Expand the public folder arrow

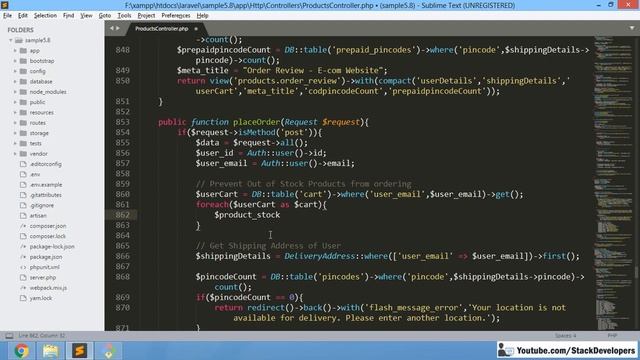(16, 102)
